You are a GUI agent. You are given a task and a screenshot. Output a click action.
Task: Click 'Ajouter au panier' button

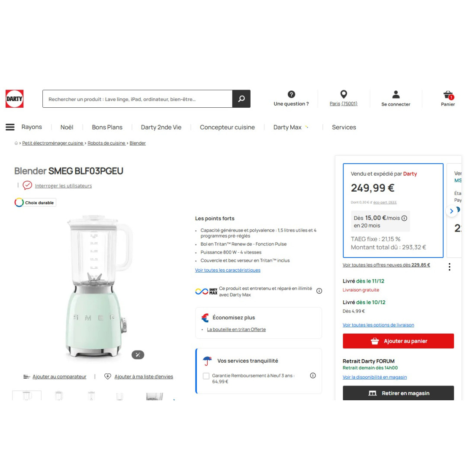point(398,341)
